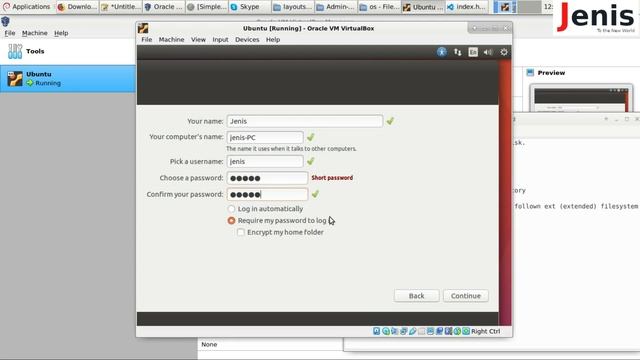Switch to Admin folder task in the taskbar

(336, 7)
